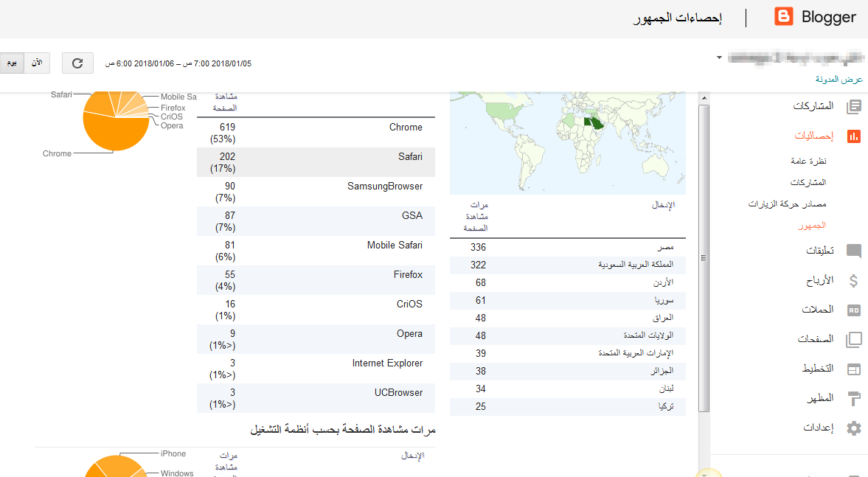868x477 pixels.
Task: Select the الآن (now) time range
Action: coord(37,63)
